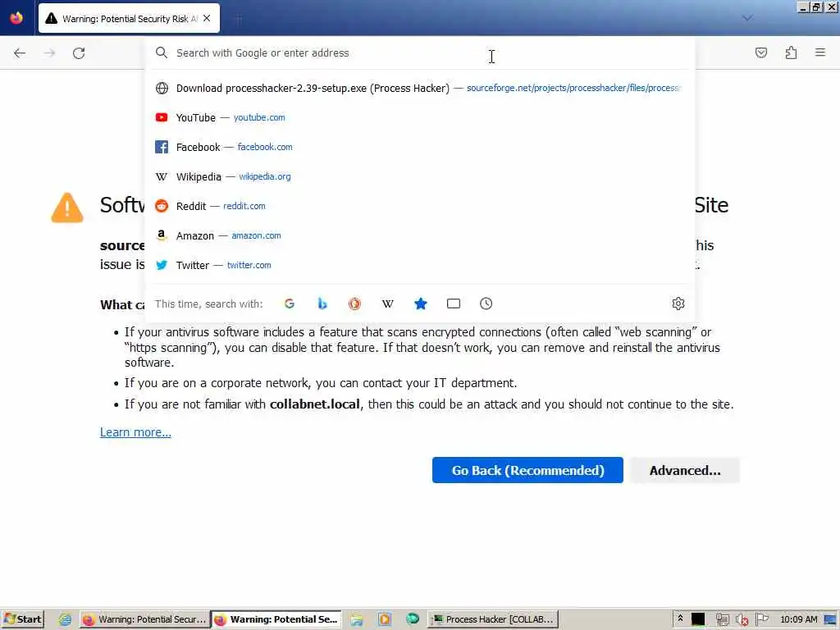This screenshot has width=840, height=630.
Task: Click the Firefox View icon
Action: pyautogui.click(x=16, y=18)
